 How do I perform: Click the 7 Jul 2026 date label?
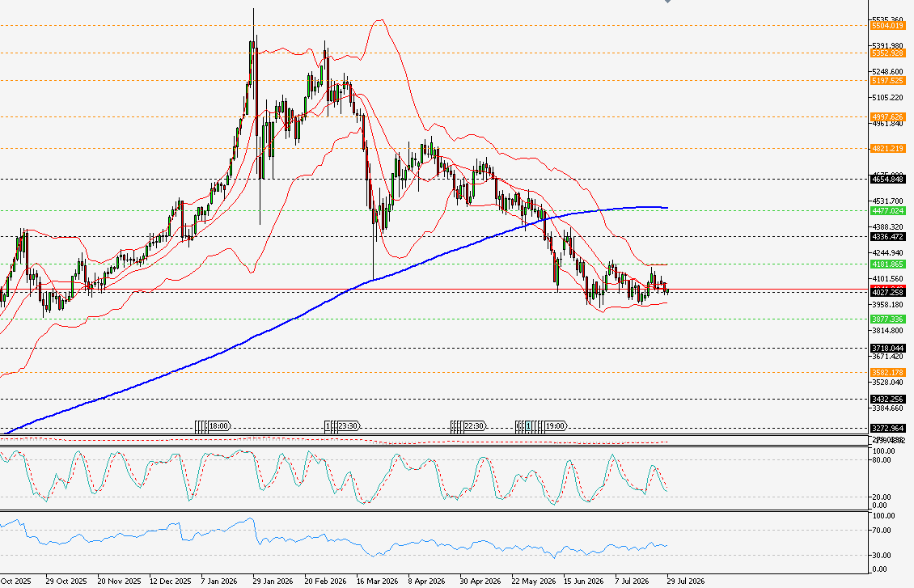tap(632, 581)
